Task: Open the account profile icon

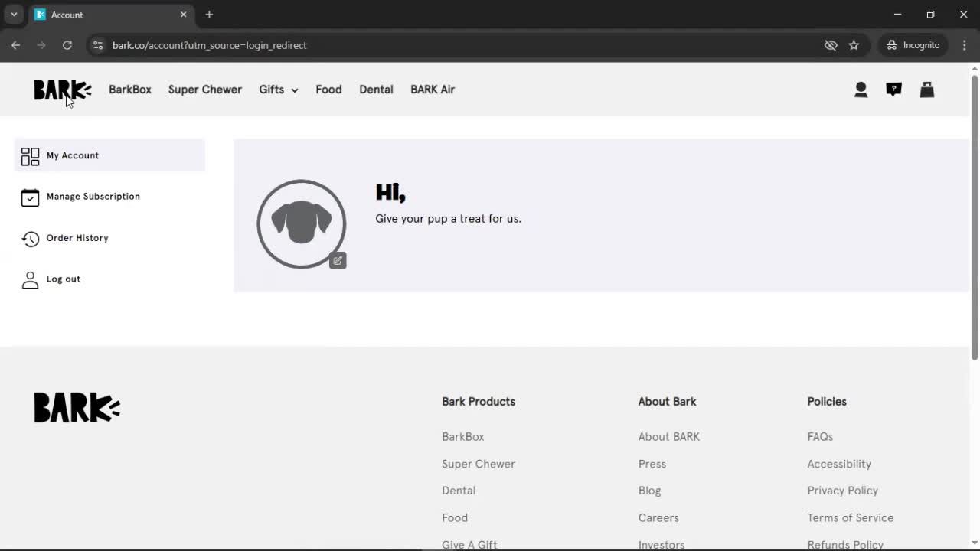Action: coord(861,90)
